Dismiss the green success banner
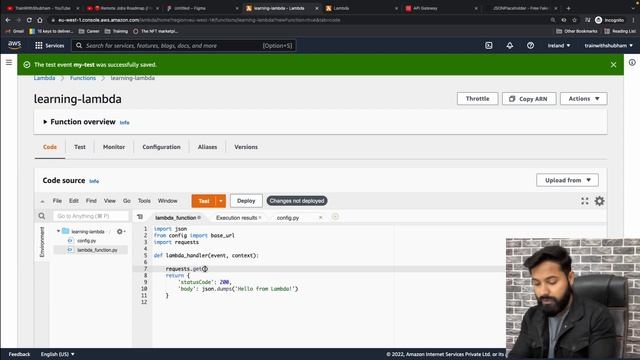Image resolution: width=640 pixels, height=360 pixels. coord(613,64)
